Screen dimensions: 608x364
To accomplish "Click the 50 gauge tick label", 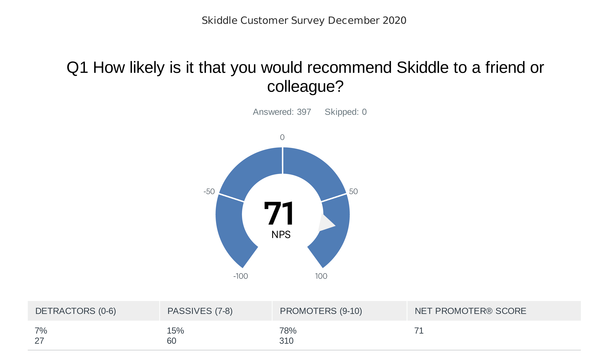I will pos(353,192).
